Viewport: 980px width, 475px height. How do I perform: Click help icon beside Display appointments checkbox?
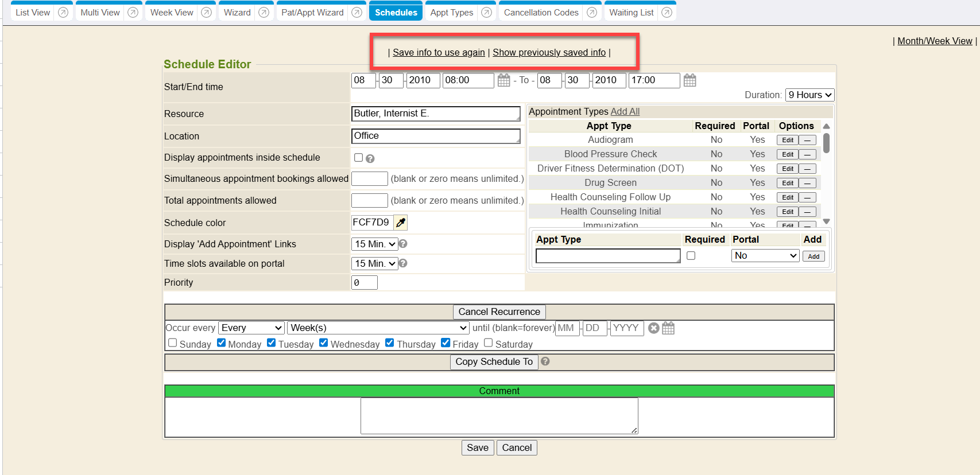370,159
